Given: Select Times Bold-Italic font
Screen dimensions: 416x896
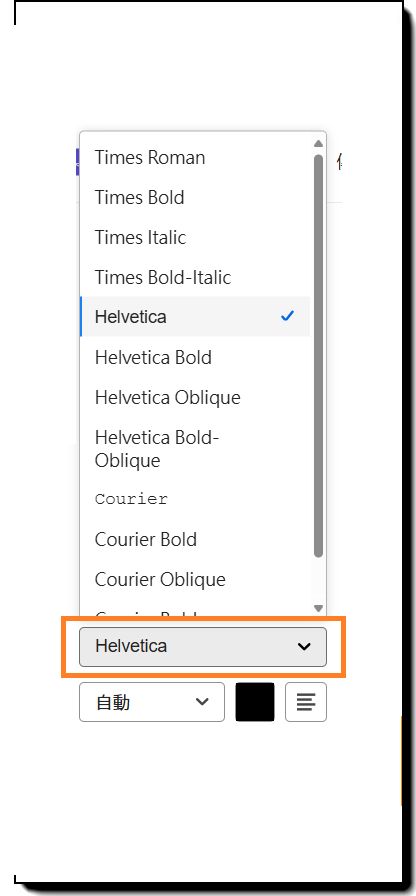Looking at the screenshot, I should click(x=195, y=277).
